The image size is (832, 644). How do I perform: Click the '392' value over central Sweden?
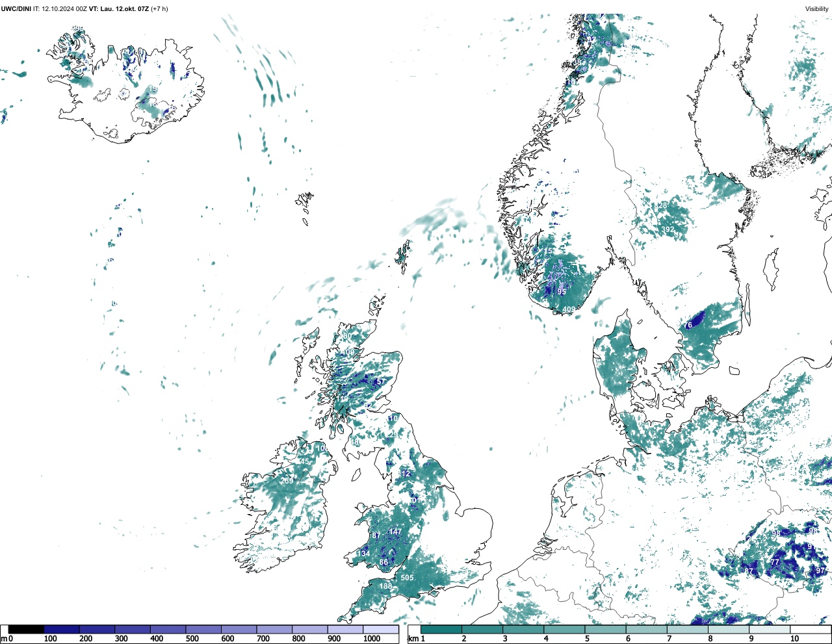[668, 229]
